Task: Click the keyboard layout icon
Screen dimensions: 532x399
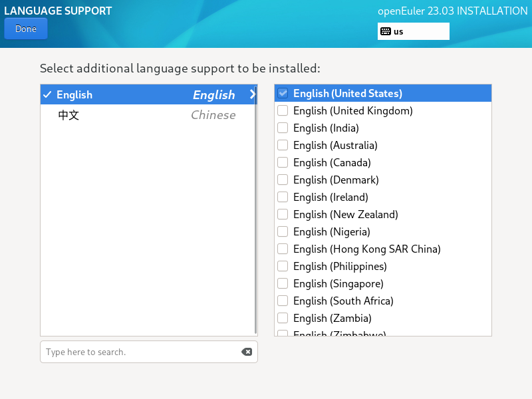Action: coord(386,31)
